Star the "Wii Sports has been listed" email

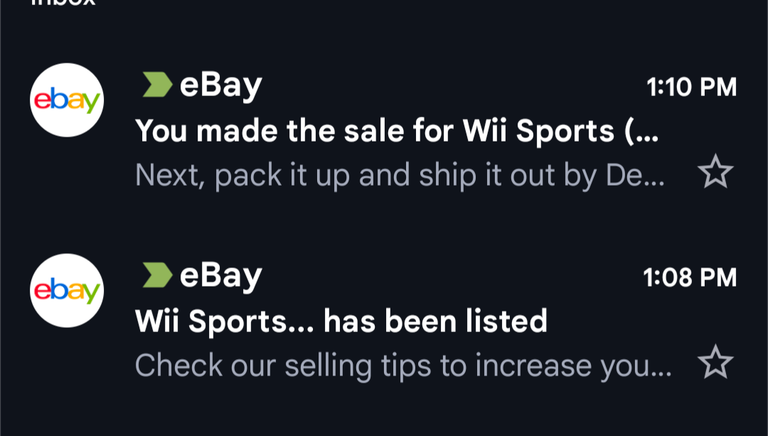click(x=715, y=362)
